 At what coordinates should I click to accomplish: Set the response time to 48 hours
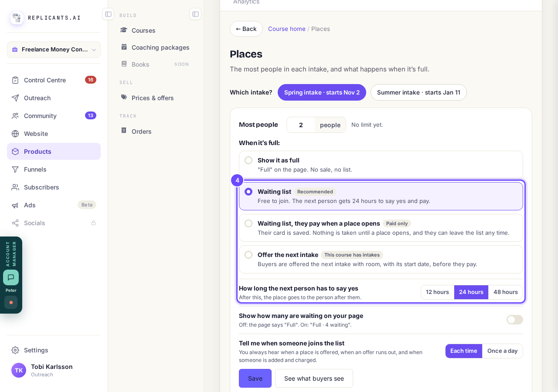[x=506, y=292]
